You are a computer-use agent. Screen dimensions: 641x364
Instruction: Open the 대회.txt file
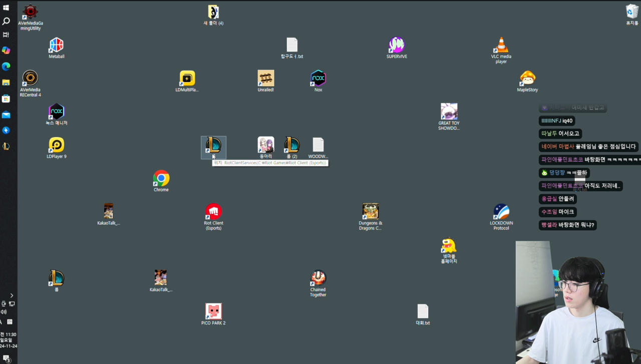pos(423,314)
